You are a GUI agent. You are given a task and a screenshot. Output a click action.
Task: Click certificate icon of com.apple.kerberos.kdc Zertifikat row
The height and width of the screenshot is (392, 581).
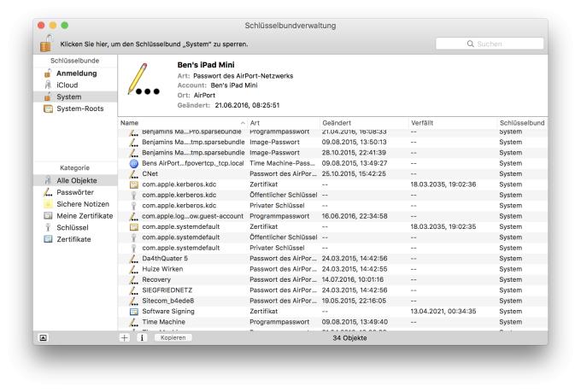[134, 184]
